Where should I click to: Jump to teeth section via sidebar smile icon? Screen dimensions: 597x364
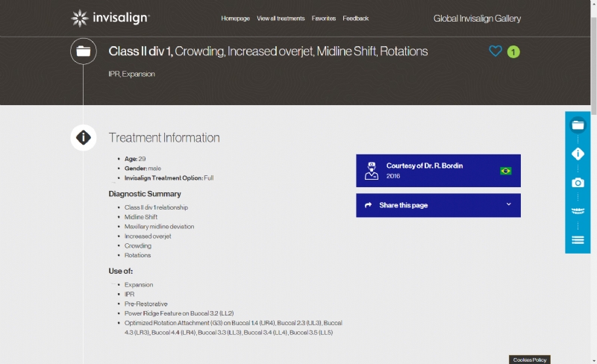point(578,211)
